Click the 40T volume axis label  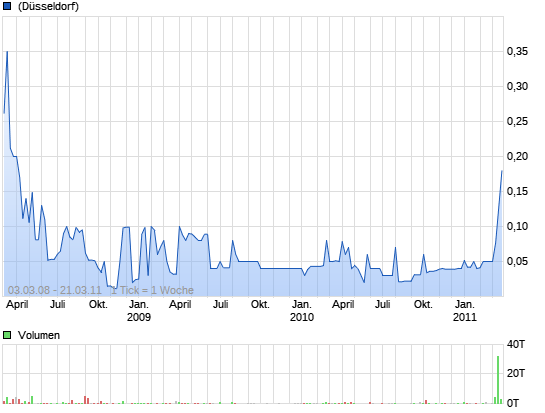pyautogui.click(x=516, y=345)
